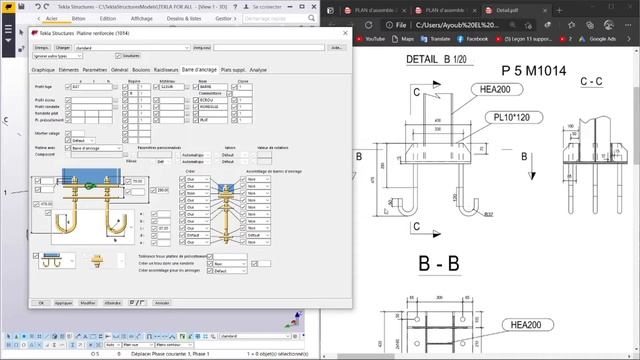Open the Translate bookmark

click(435, 39)
